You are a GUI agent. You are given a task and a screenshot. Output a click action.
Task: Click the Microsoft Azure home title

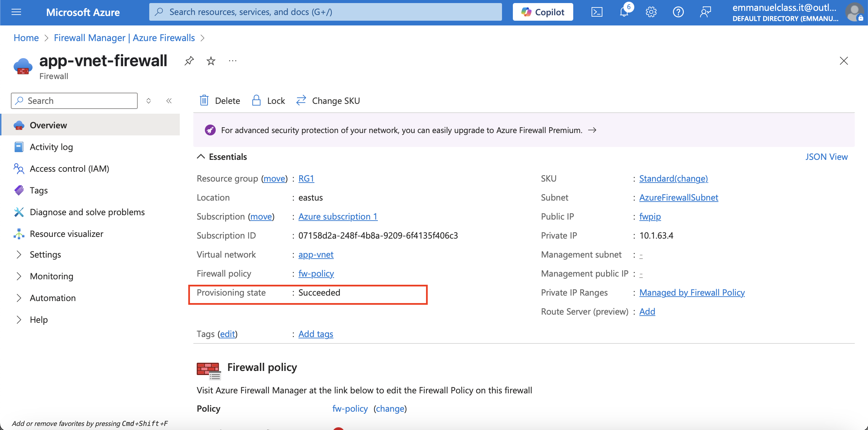(x=83, y=12)
